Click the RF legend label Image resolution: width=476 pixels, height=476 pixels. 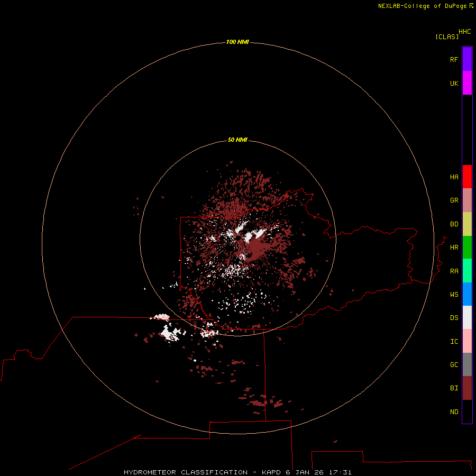(454, 59)
